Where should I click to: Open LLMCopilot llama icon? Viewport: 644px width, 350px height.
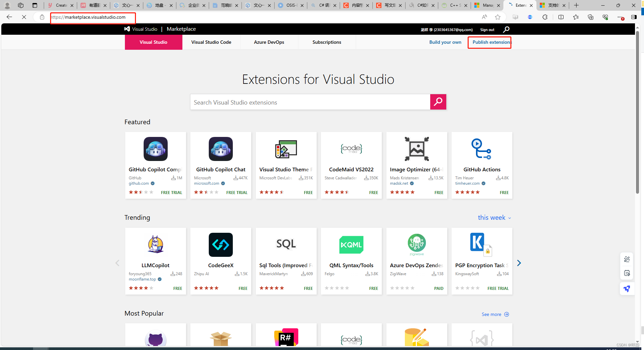click(x=155, y=244)
